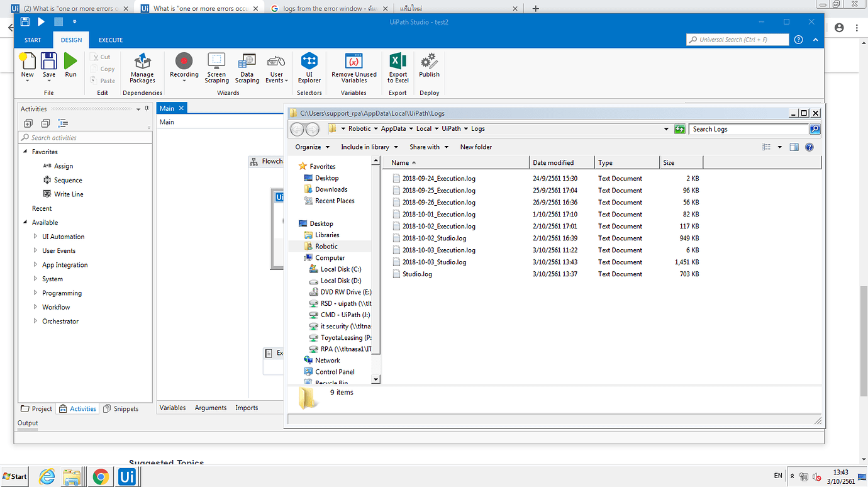
Task: Click the Publish icon
Action: pos(429,65)
